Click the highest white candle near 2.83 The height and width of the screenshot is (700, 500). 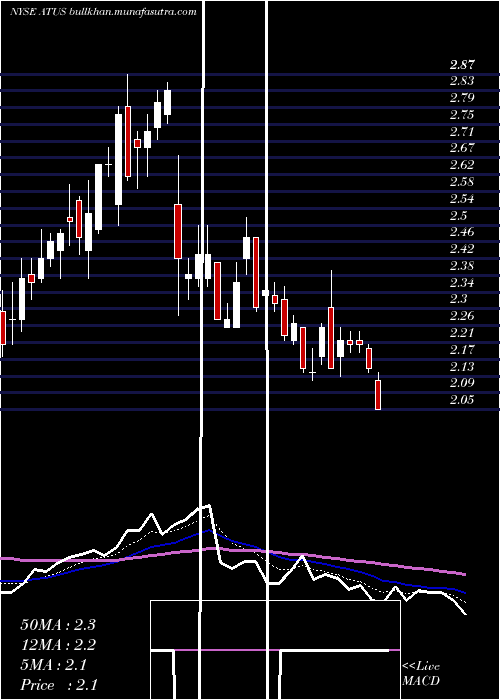click(167, 102)
